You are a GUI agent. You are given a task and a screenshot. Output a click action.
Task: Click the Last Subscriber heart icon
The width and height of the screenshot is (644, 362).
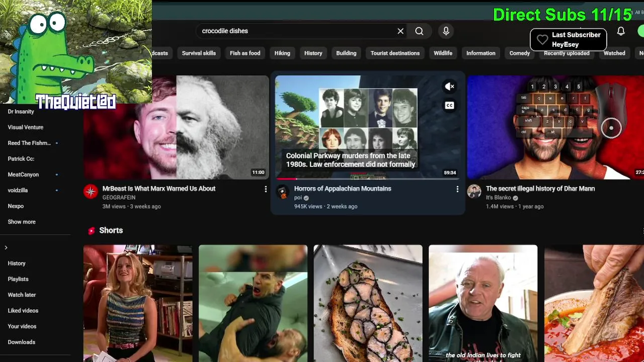tap(542, 40)
